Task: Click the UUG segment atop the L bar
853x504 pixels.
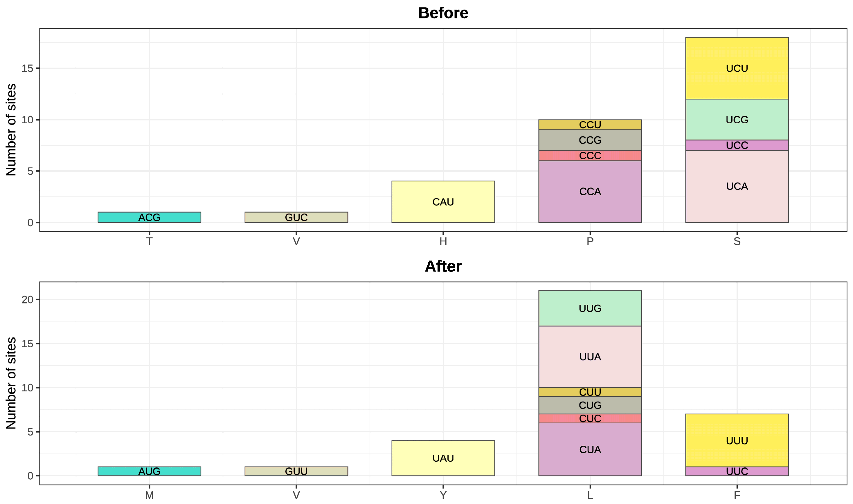Action: click(590, 308)
